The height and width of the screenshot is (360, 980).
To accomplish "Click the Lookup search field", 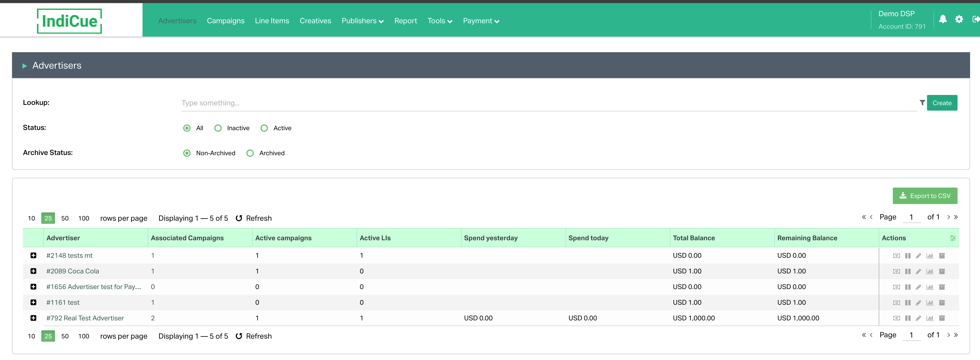I will [549, 103].
